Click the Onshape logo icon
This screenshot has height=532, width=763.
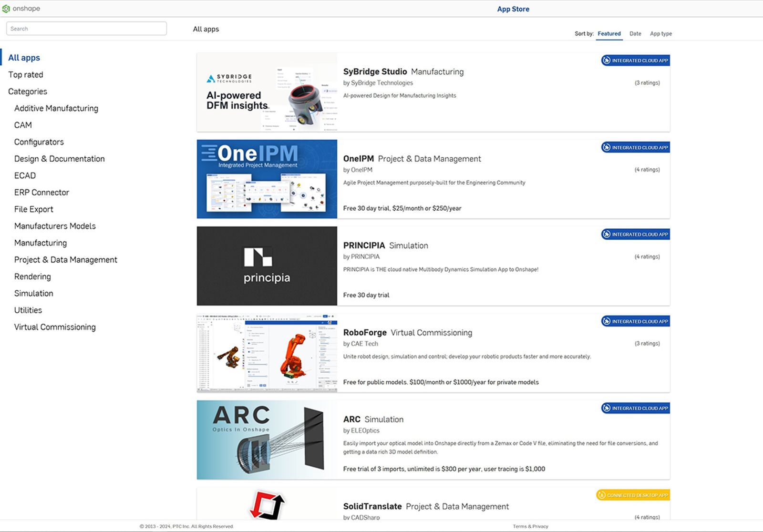[6, 9]
